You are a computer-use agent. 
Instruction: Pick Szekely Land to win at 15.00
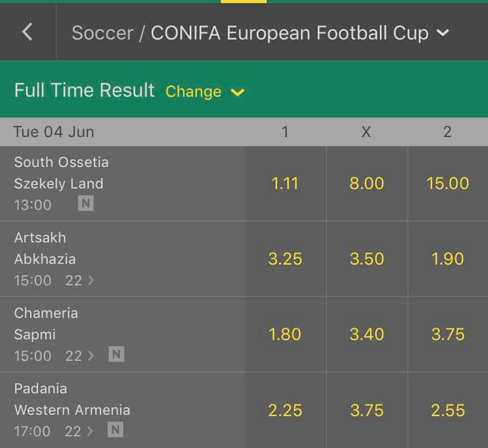point(447,183)
